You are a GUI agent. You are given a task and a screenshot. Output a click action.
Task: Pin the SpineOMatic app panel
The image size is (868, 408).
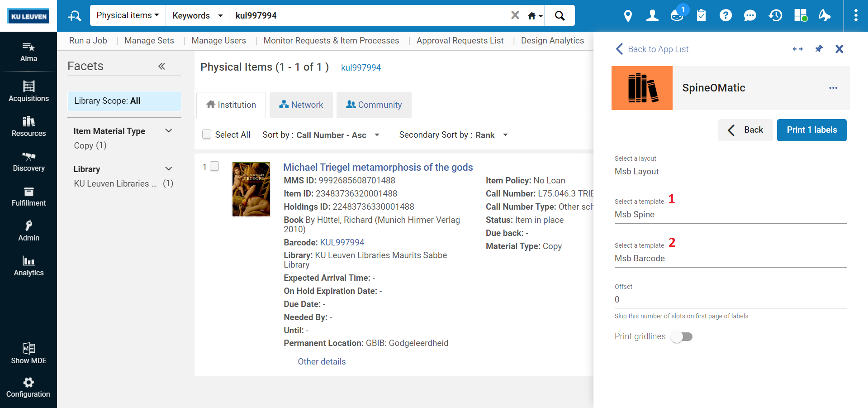point(819,48)
